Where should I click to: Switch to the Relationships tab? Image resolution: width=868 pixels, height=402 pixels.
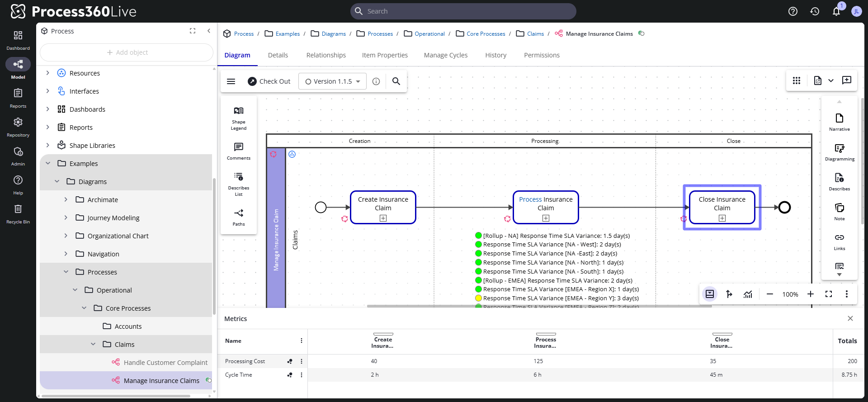point(326,55)
